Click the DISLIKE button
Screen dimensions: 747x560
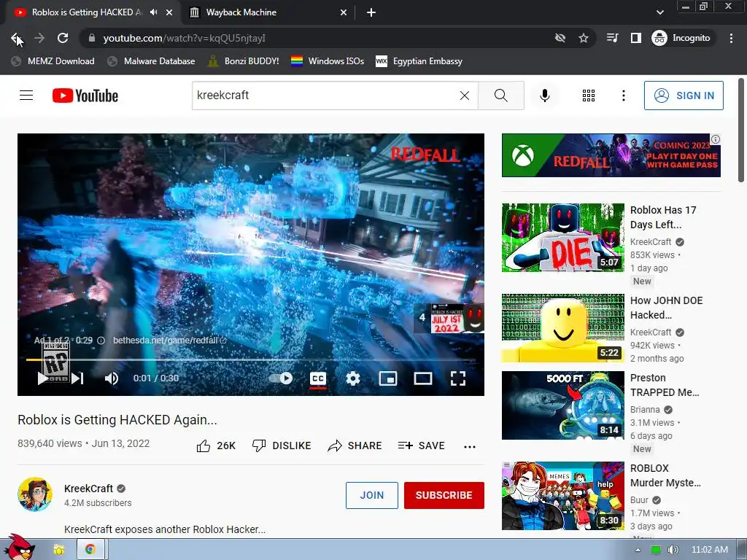(282, 446)
